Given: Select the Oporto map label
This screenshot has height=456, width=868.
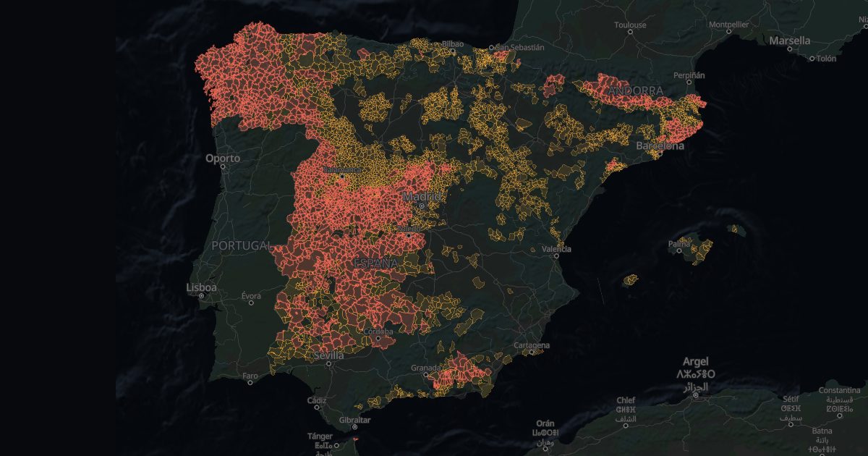Looking at the screenshot, I should tap(223, 158).
